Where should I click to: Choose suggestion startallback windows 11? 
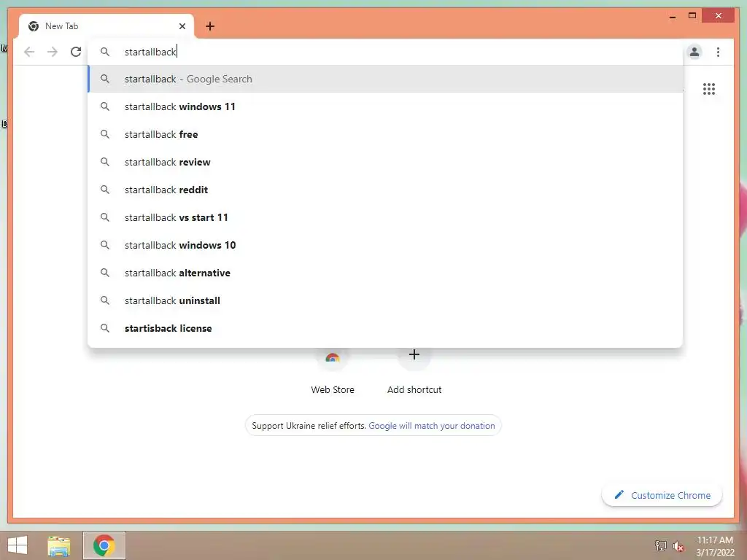pos(385,106)
